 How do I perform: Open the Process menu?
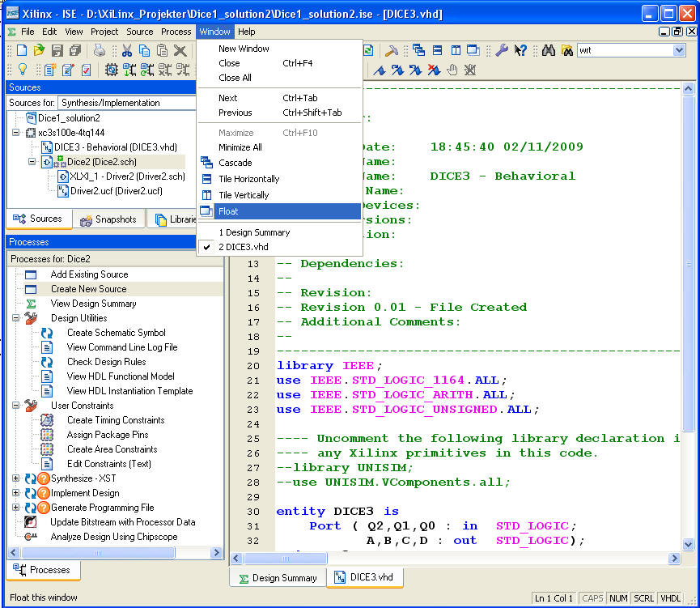pos(176,32)
